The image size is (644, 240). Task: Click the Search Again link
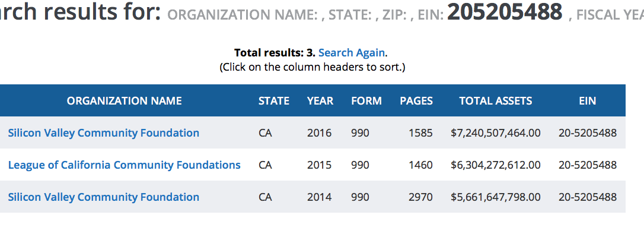tap(352, 52)
